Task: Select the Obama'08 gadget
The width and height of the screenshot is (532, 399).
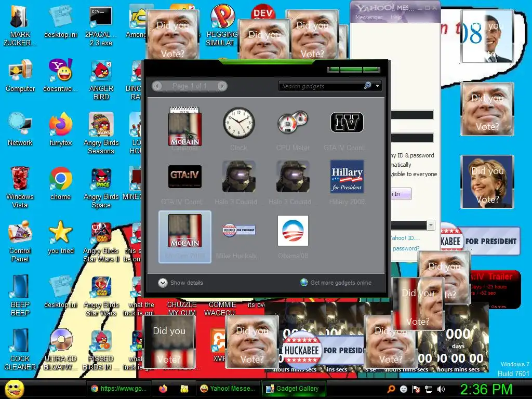Action: (293, 237)
